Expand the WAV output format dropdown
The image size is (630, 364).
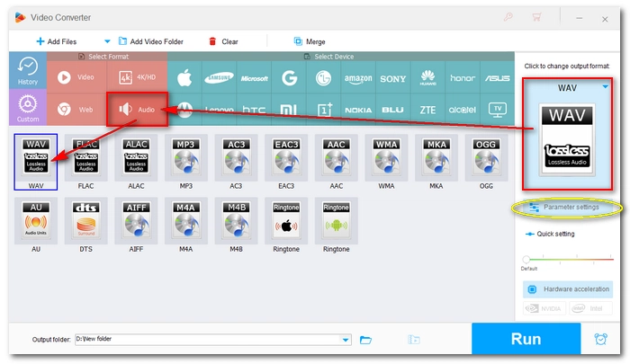(x=605, y=87)
